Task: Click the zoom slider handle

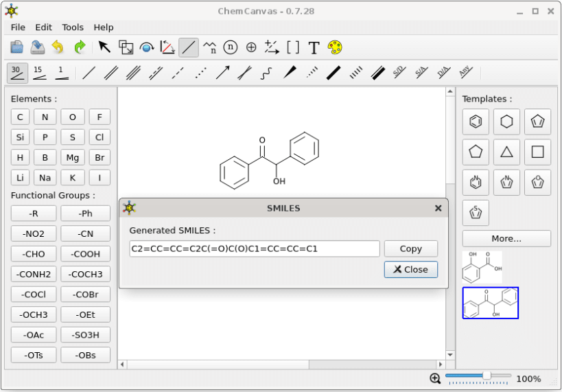Action: [487, 376]
